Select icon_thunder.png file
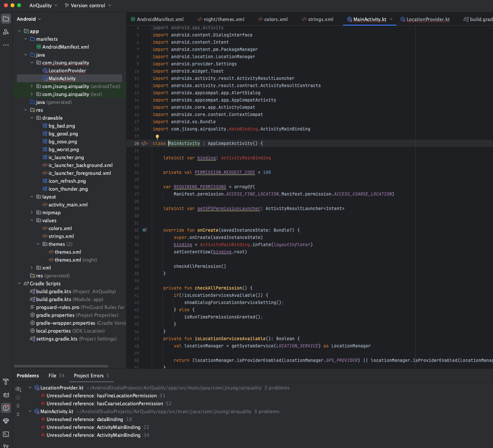 tap(68, 189)
